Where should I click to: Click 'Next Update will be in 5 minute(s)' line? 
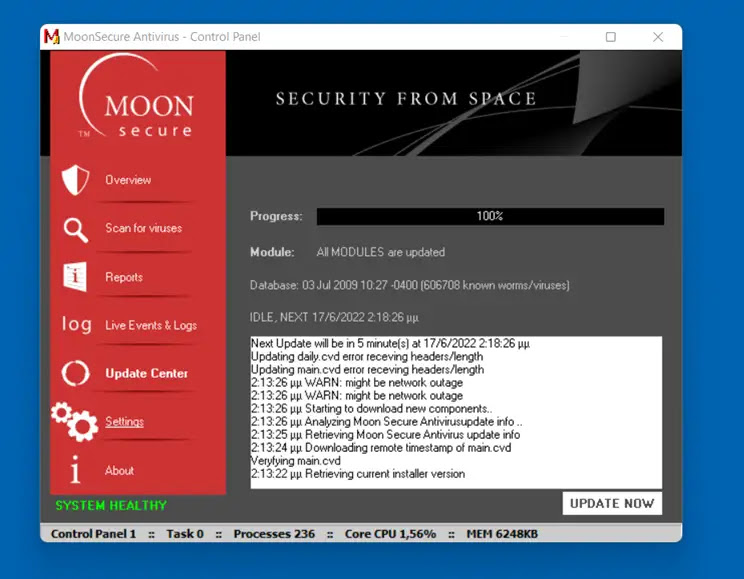pyautogui.click(x=390, y=343)
